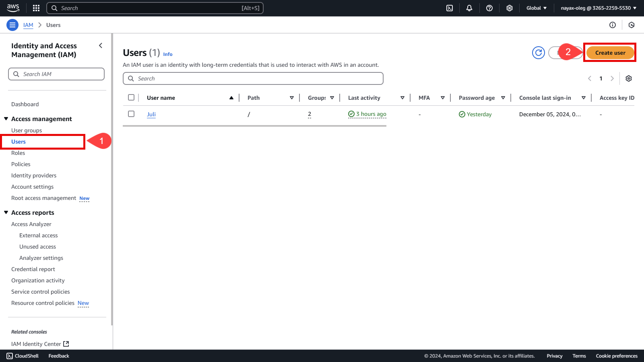Go to the next page of users

coord(612,78)
